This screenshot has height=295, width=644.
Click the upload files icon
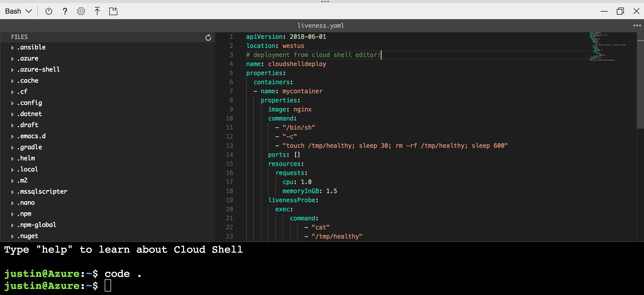pos(96,11)
